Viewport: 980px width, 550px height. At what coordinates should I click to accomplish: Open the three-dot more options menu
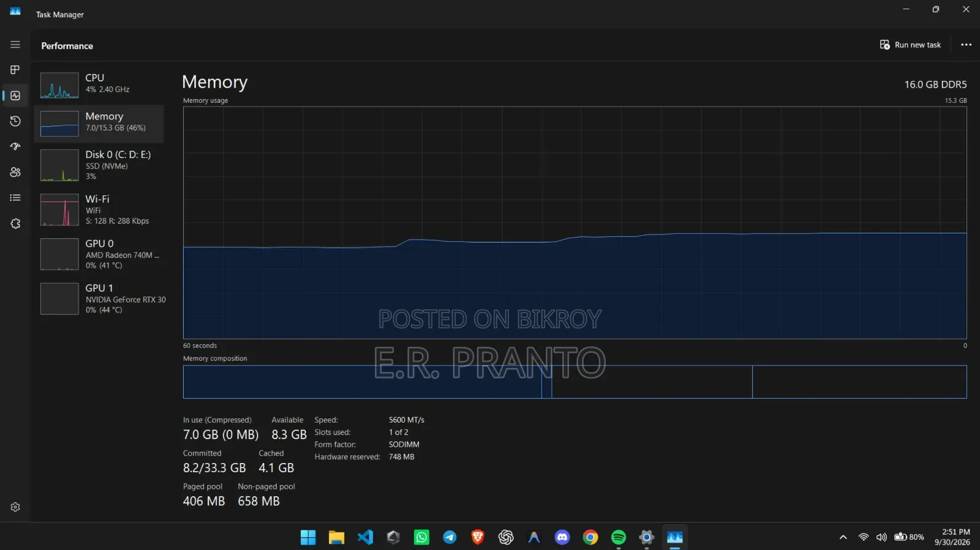pyautogui.click(x=966, y=45)
